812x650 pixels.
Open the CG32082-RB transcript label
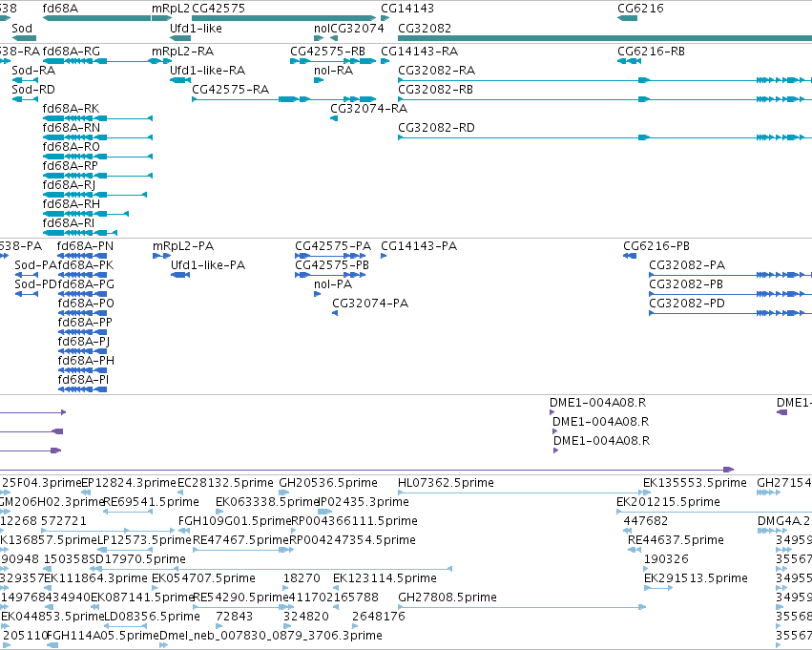tap(435, 90)
